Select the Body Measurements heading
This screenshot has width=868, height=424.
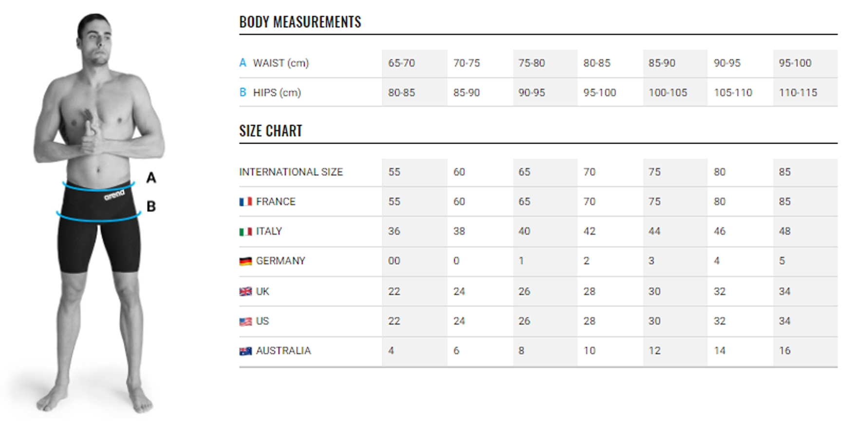(300, 22)
